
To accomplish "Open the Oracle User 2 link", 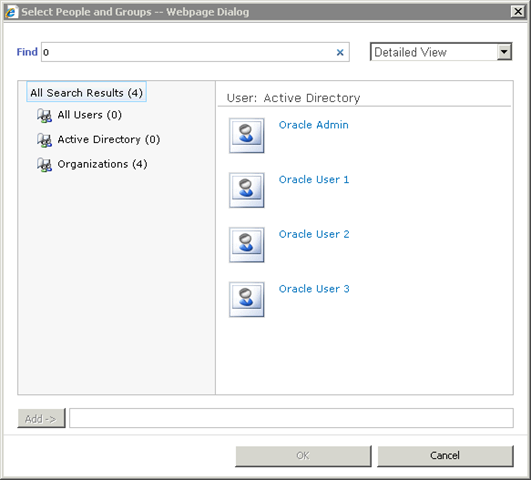I will tap(314, 234).
